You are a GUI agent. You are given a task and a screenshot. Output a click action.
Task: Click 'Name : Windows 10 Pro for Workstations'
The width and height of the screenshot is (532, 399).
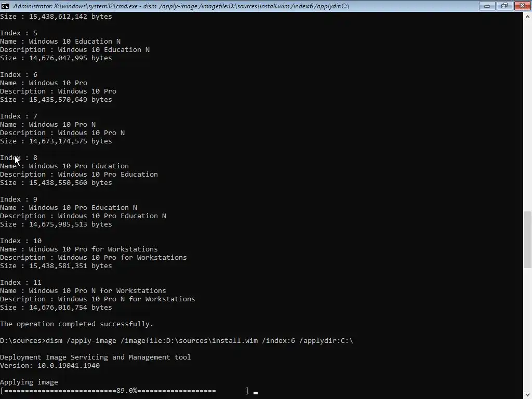(x=79, y=249)
